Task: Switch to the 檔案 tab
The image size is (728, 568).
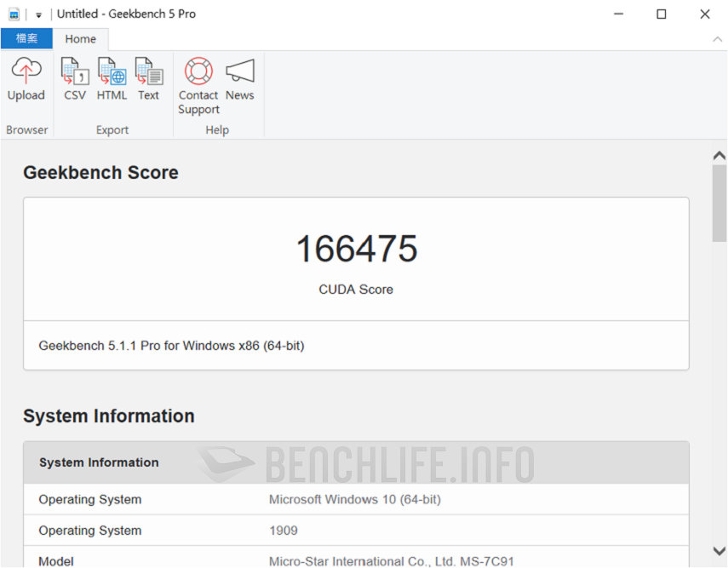Action: [x=26, y=38]
